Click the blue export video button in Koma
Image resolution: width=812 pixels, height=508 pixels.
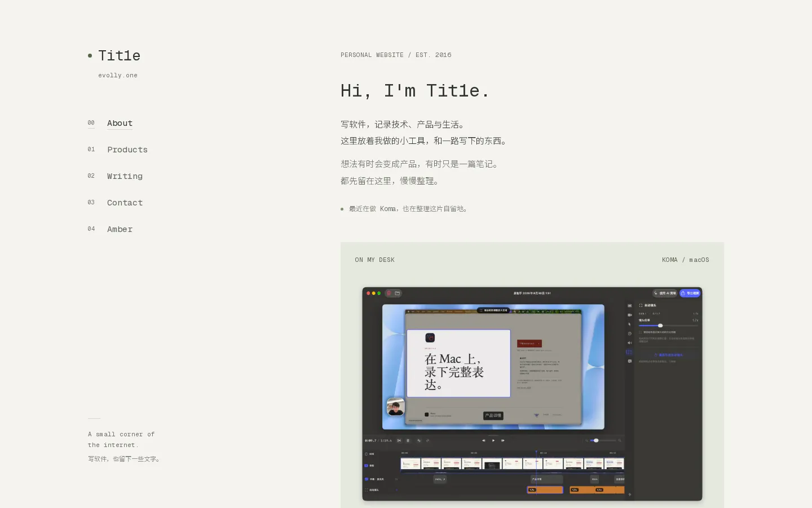pyautogui.click(x=690, y=293)
